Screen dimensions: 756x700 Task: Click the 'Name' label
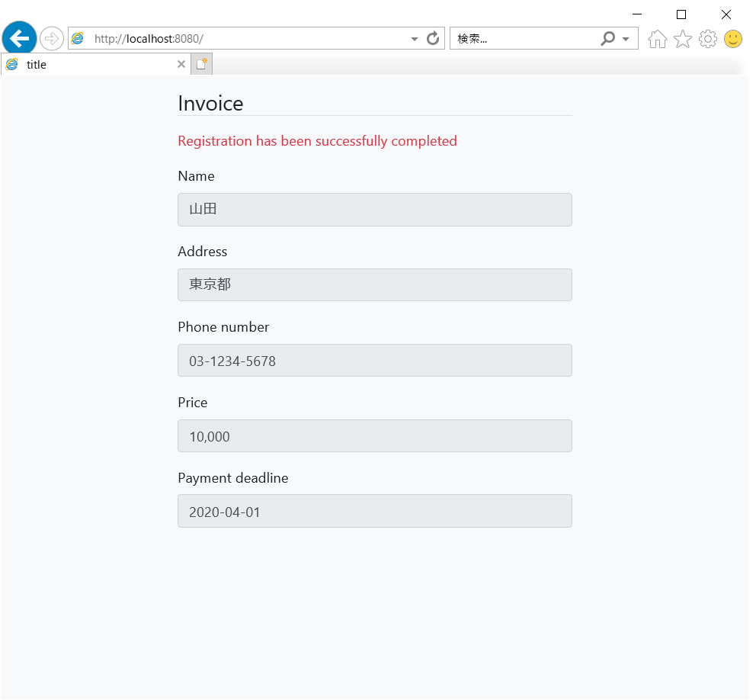(x=196, y=176)
